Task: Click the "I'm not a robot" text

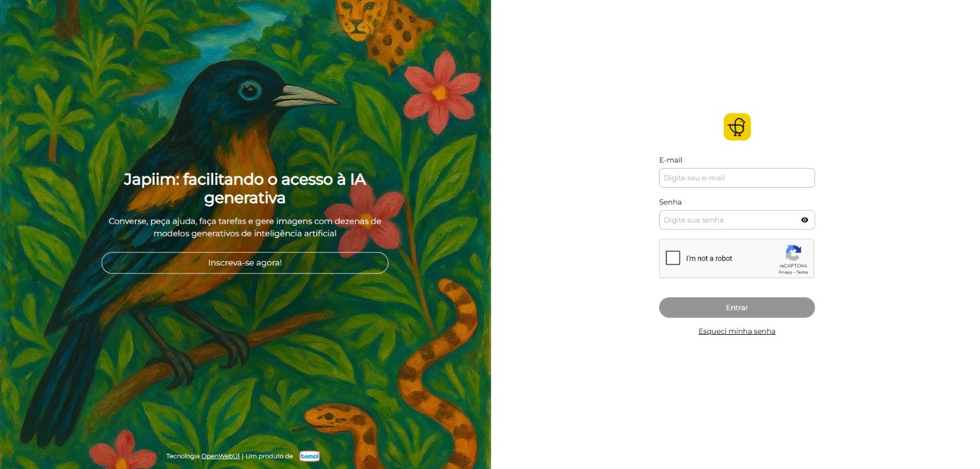Action: click(x=709, y=259)
